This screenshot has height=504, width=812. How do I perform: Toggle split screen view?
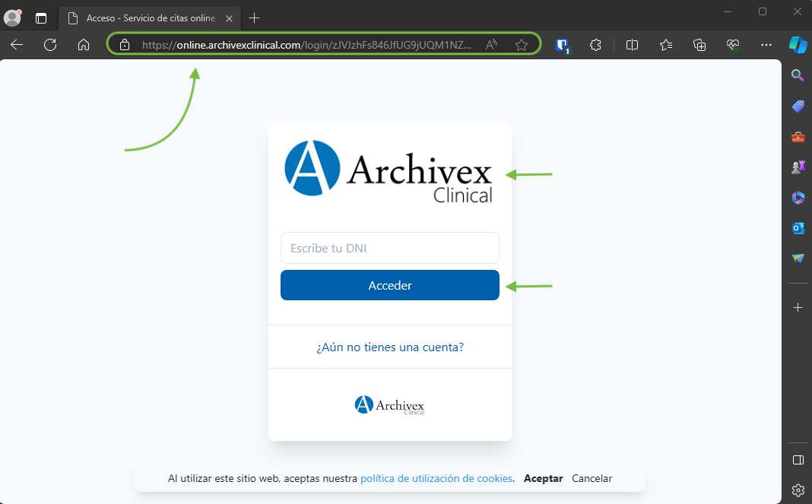[x=632, y=45]
